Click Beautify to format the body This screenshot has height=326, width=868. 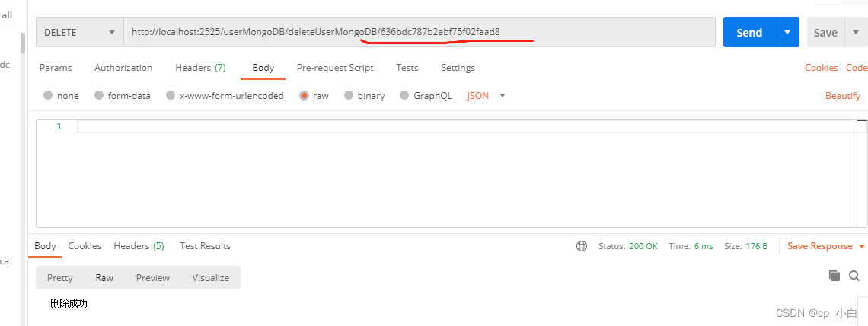pyautogui.click(x=843, y=96)
